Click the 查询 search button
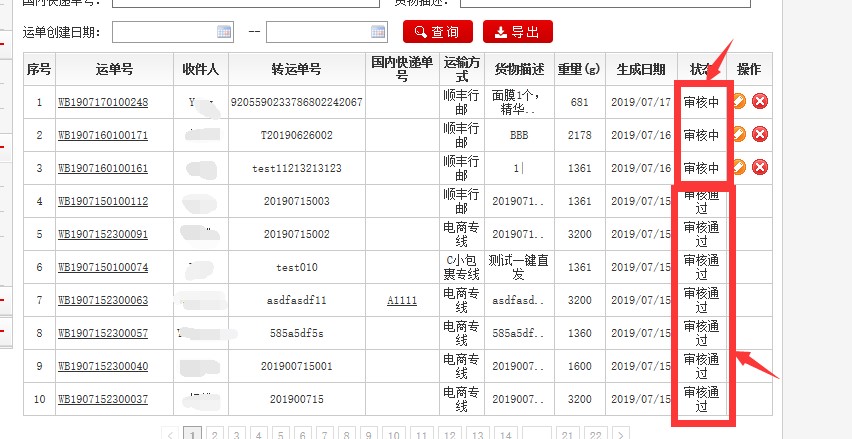Image resolution: width=852 pixels, height=439 pixels. (x=438, y=32)
